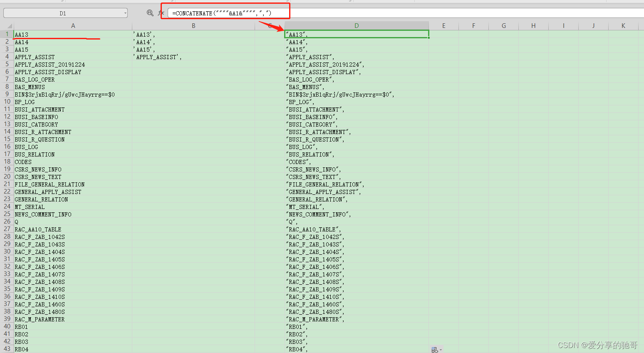Screen dimensions: 644x353
Task: Select column F header
Action: coord(474,26)
